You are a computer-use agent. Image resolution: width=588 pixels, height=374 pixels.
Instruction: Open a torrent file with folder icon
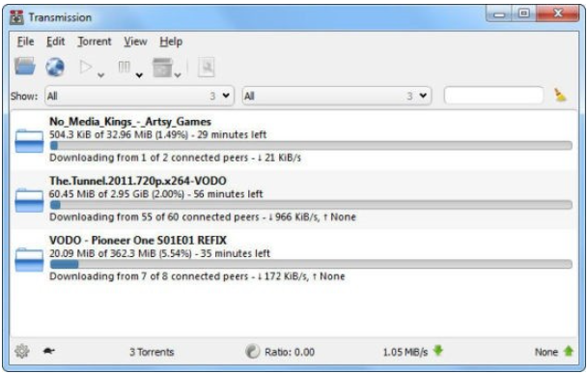coord(25,67)
